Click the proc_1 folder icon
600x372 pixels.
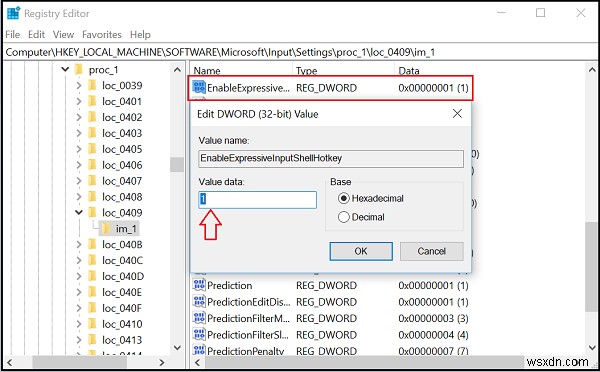(x=79, y=70)
